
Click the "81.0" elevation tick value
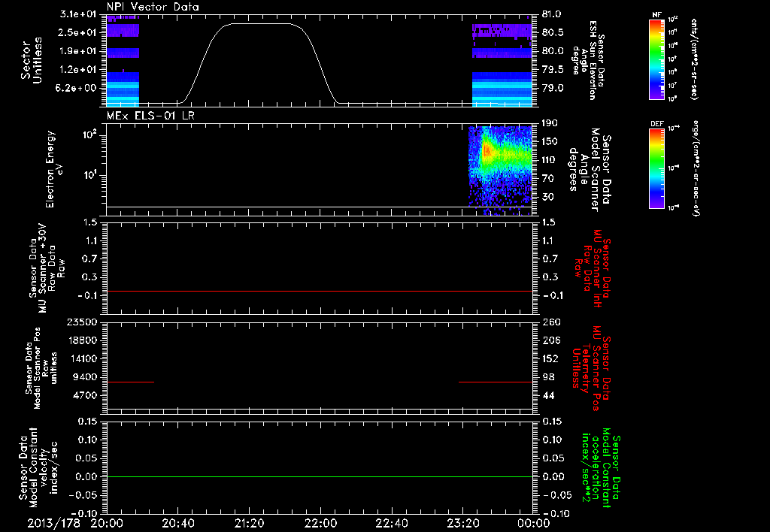pyautogui.click(x=553, y=14)
